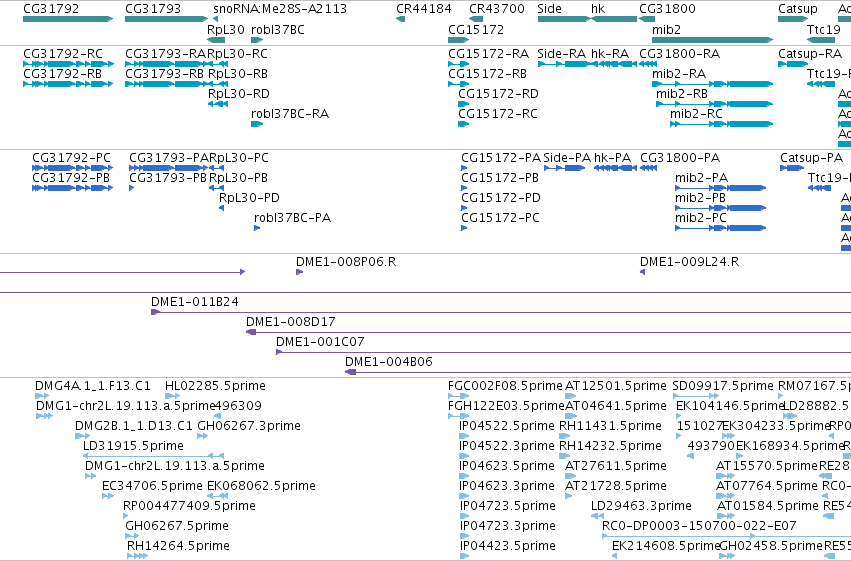Select protein Catsup-PA glyph

(792, 168)
